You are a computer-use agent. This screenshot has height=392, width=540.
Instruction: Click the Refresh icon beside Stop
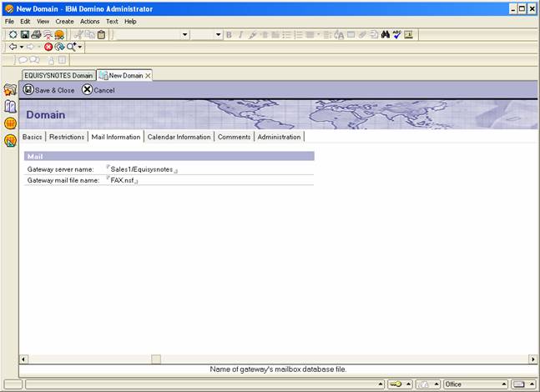[59, 47]
